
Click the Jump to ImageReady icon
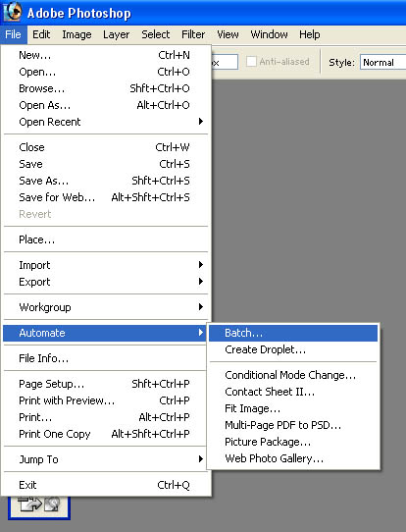39,506
